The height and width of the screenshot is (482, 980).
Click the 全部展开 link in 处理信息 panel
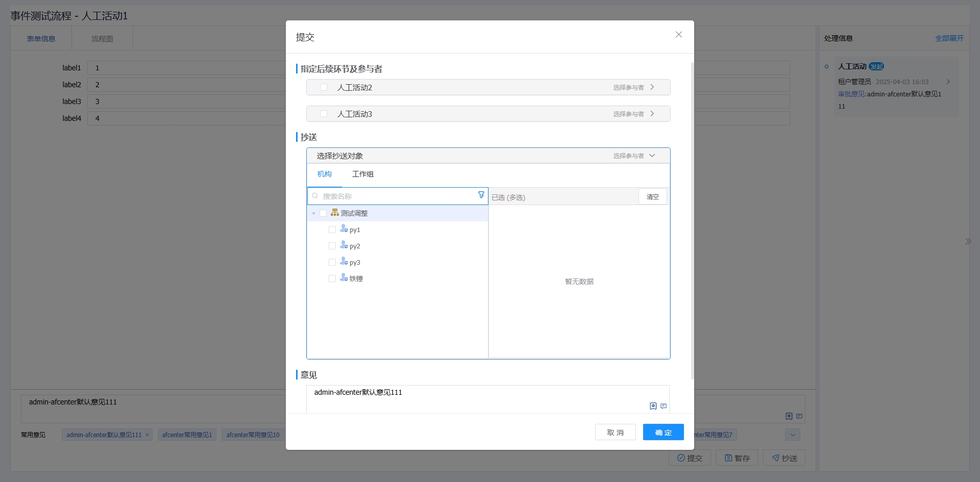(x=949, y=38)
